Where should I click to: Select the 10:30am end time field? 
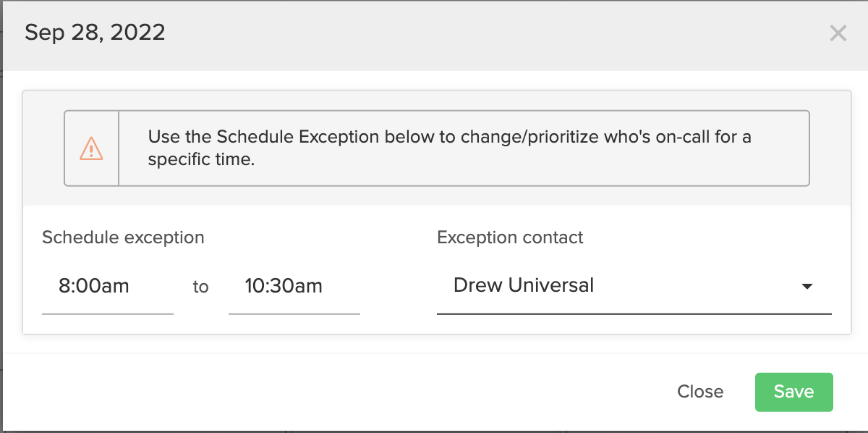[x=294, y=286]
